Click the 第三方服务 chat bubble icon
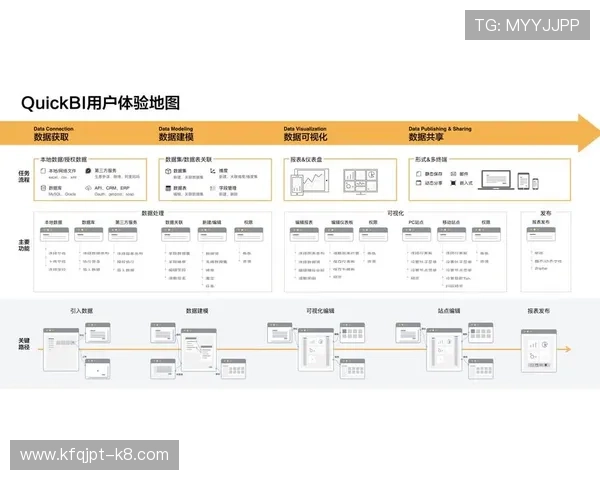 [x=88, y=171]
